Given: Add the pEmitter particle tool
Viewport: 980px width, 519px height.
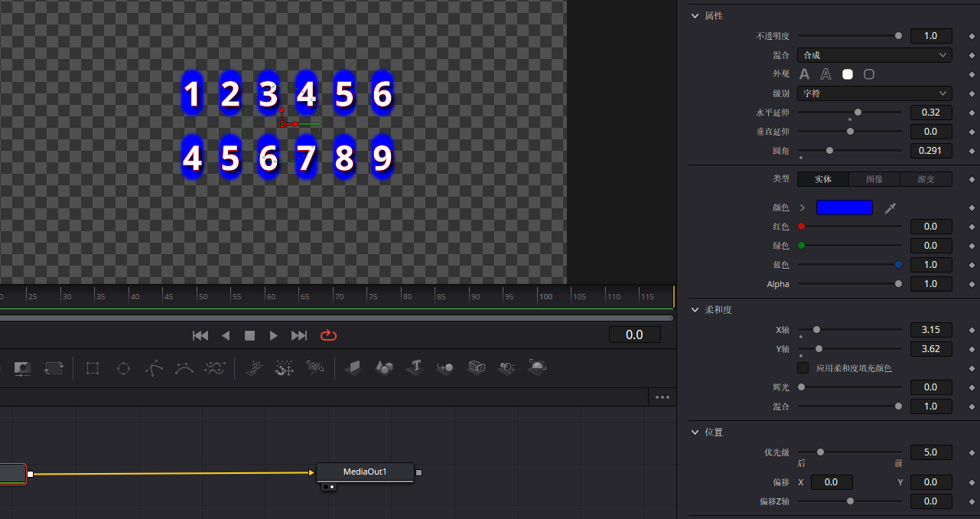Looking at the screenshot, I should pos(254,368).
